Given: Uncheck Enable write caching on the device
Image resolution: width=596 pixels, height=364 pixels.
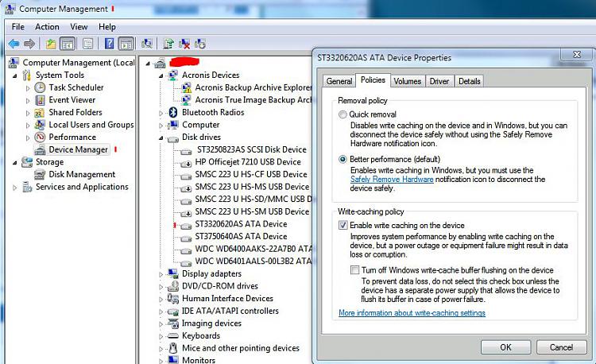Looking at the screenshot, I should [x=343, y=226].
